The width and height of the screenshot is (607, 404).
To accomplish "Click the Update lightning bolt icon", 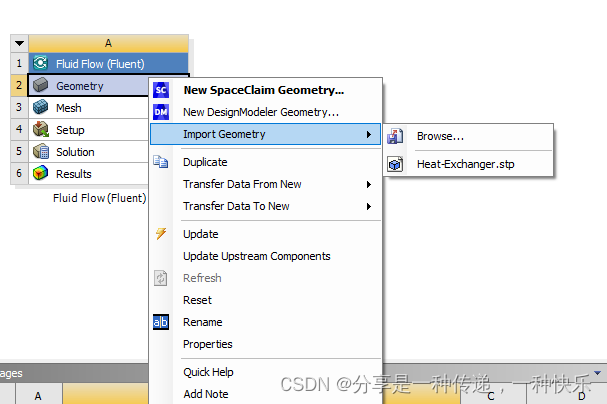I will point(161,234).
